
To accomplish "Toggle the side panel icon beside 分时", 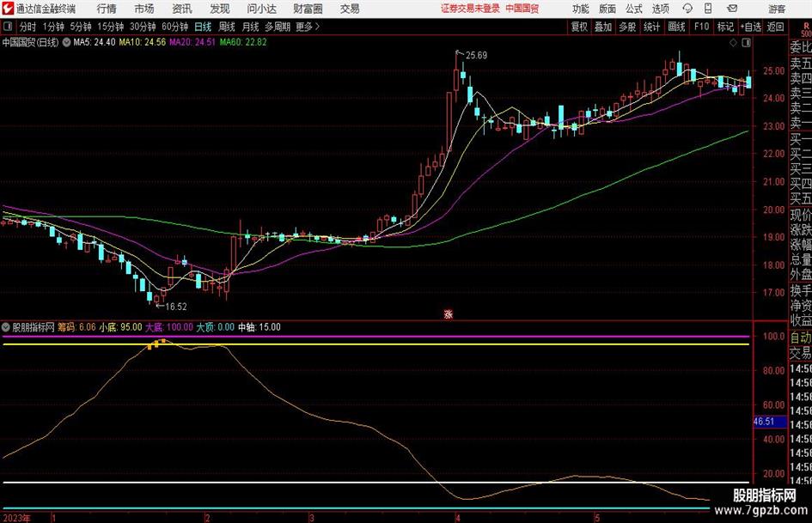I will [x=8, y=27].
